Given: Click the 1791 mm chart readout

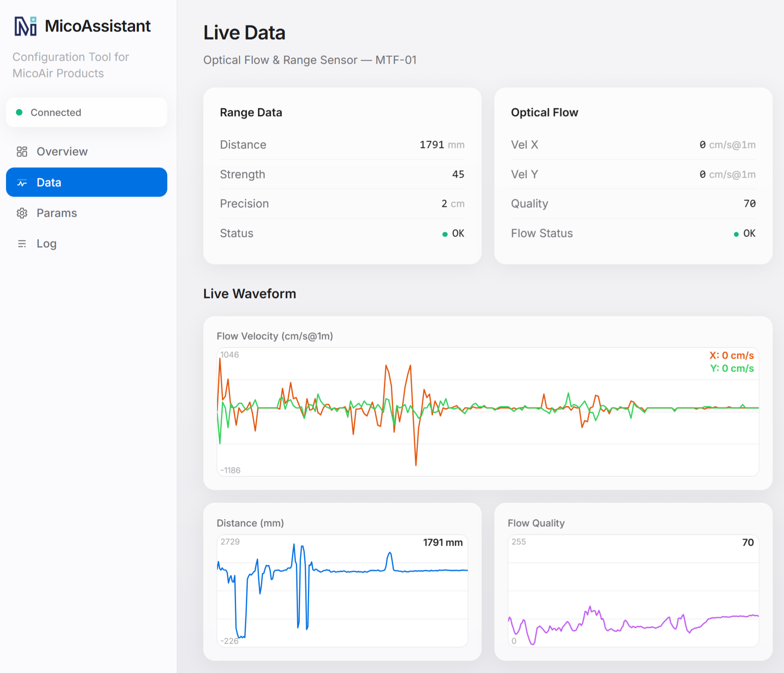Looking at the screenshot, I should [x=443, y=543].
